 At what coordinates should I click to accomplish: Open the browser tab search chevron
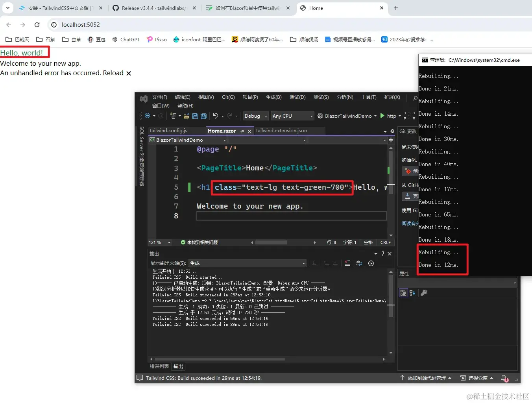pyautogui.click(x=8, y=8)
